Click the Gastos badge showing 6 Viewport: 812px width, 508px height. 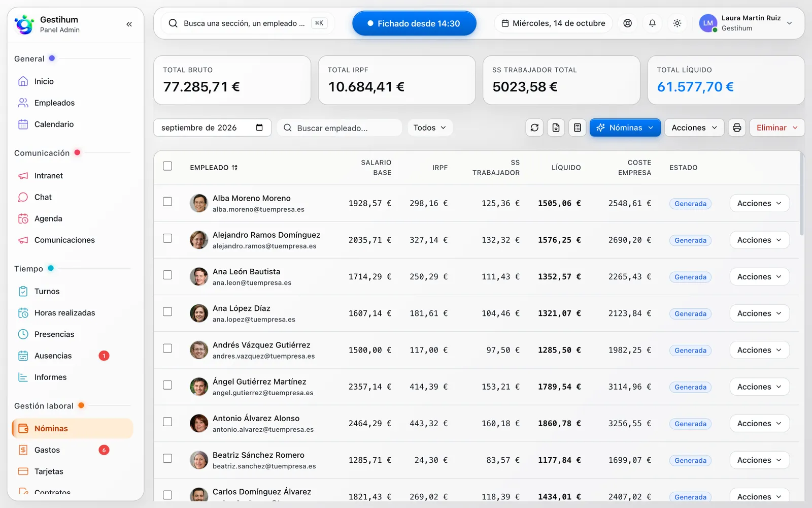click(104, 450)
